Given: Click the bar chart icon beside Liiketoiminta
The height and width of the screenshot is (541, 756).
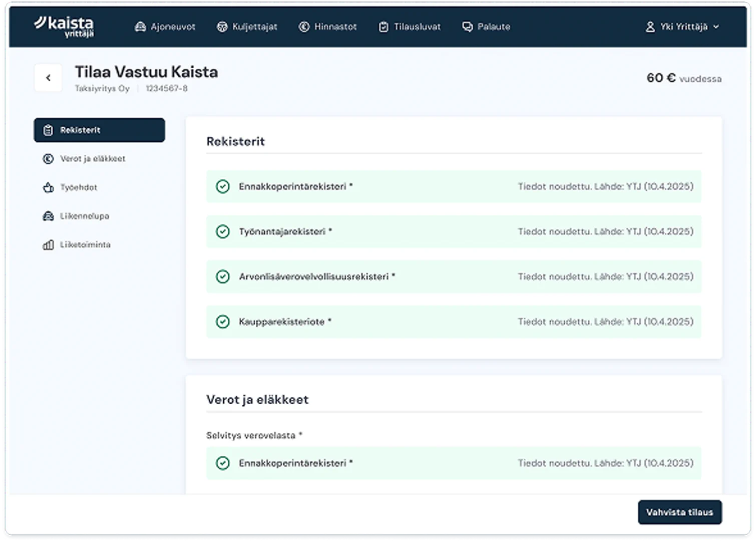Looking at the screenshot, I should (48, 245).
